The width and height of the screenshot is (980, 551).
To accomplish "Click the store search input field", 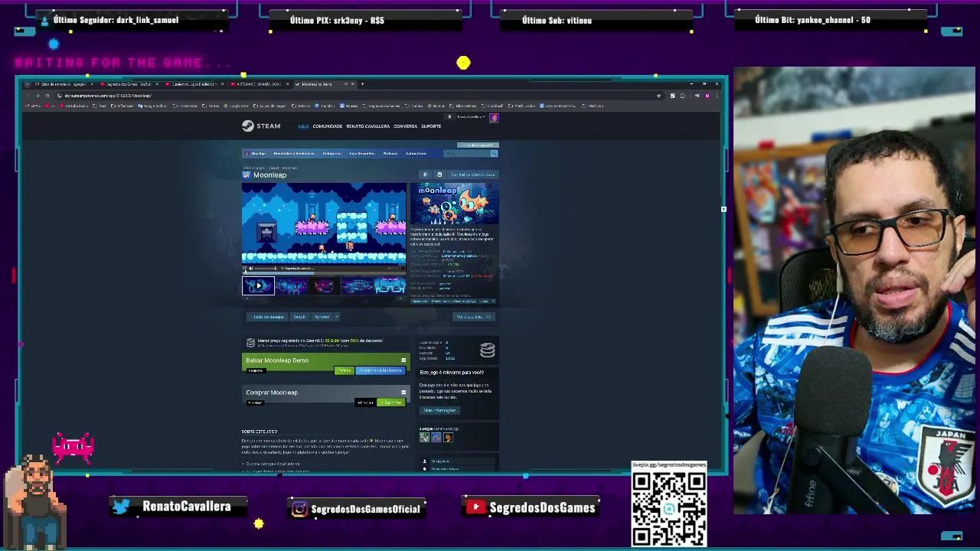I will pos(466,153).
